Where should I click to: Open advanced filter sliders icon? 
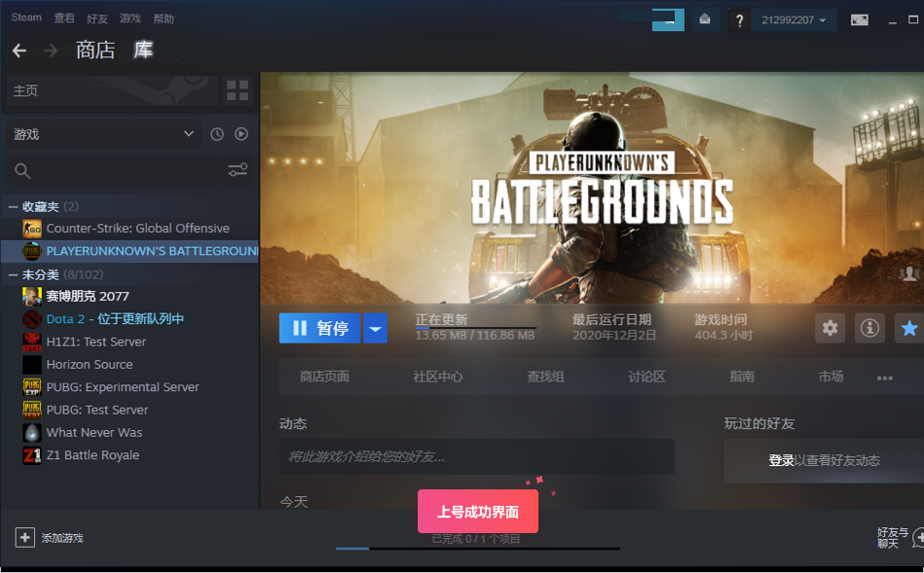click(238, 170)
